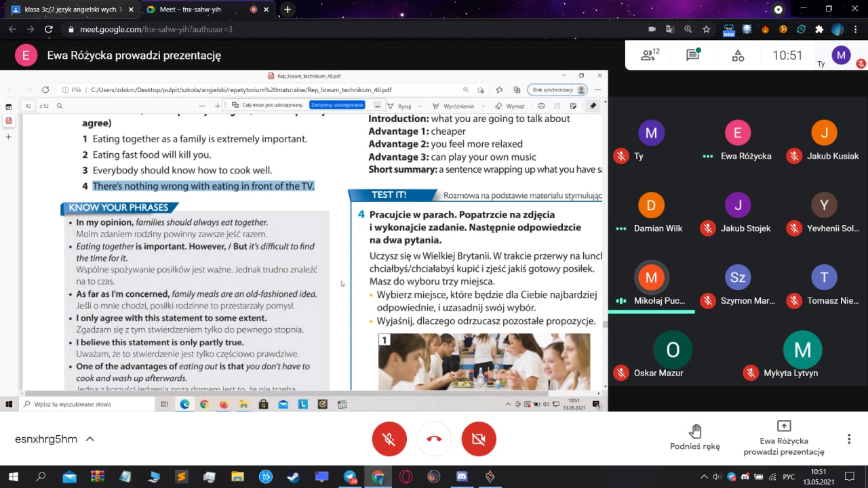Close the klasa 3c/2 Chrome tab

(x=130, y=9)
